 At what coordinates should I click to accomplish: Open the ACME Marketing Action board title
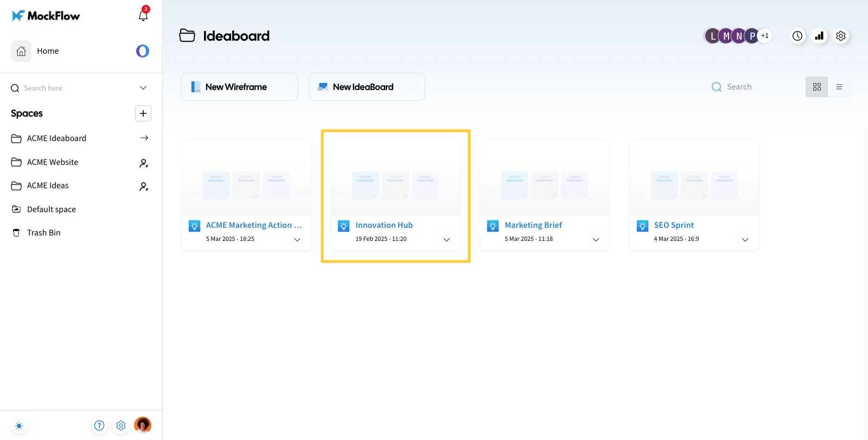click(x=254, y=225)
